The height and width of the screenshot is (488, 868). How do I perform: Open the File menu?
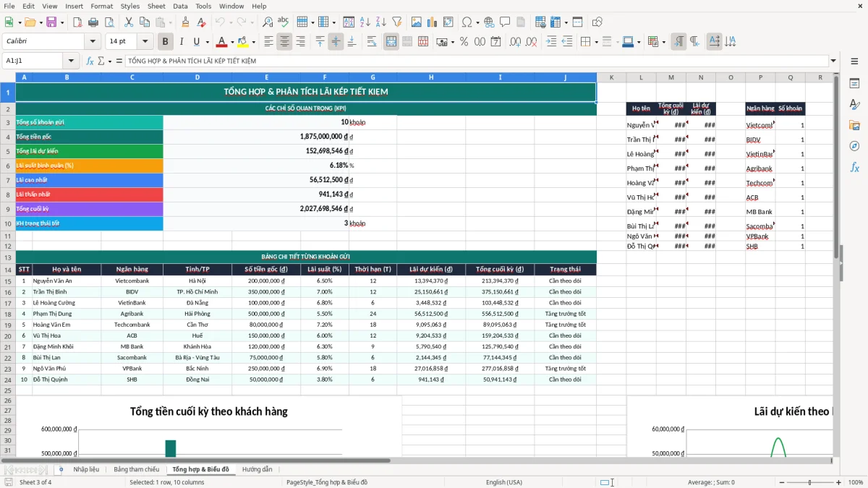9,6
